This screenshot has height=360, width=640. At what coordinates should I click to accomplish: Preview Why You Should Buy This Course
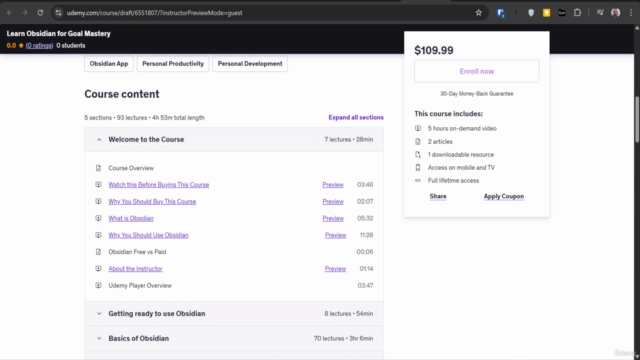(x=333, y=201)
